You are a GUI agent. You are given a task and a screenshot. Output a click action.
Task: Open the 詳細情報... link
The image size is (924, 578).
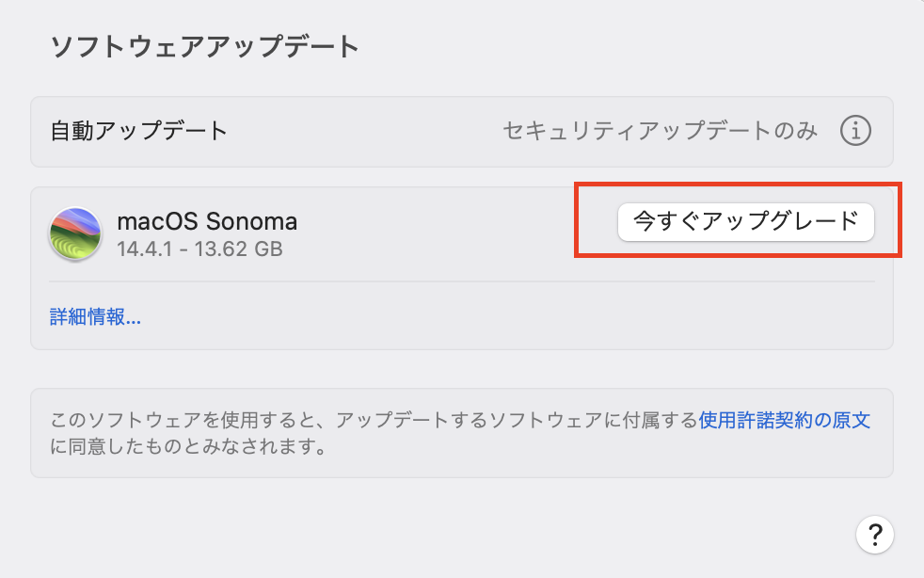[95, 316]
